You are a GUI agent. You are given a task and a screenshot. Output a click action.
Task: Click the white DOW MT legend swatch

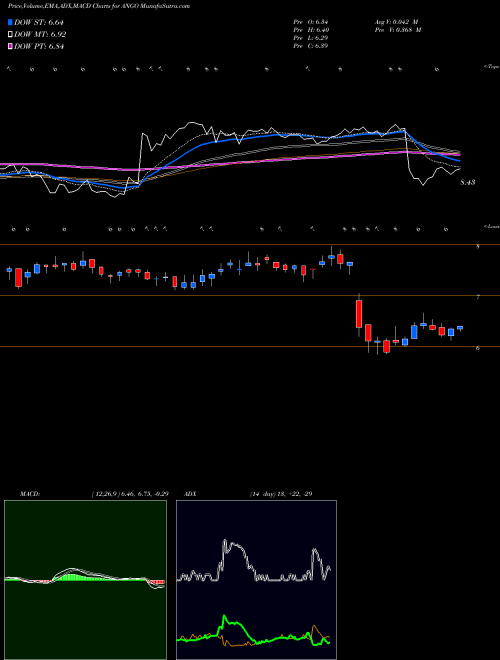click(10, 35)
